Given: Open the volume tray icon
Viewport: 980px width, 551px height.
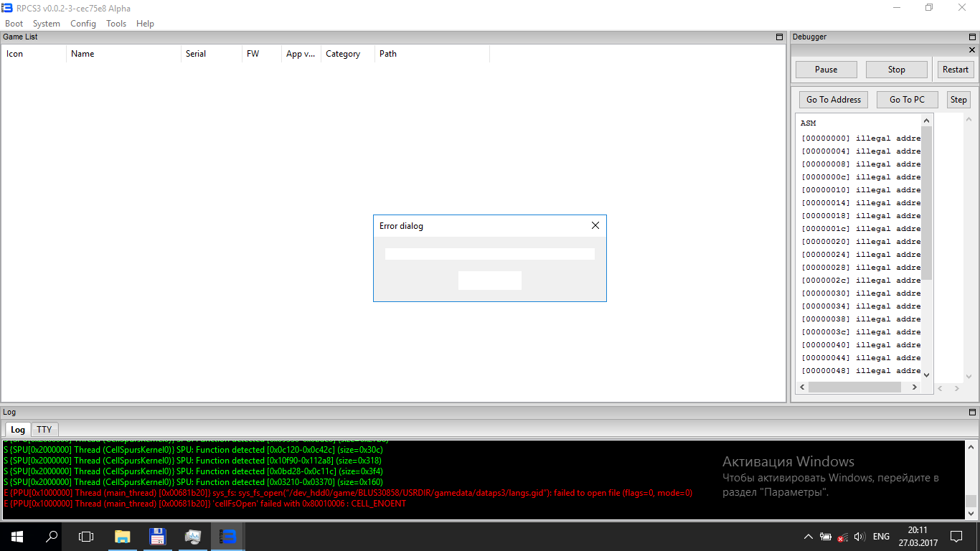Looking at the screenshot, I should [859, 537].
